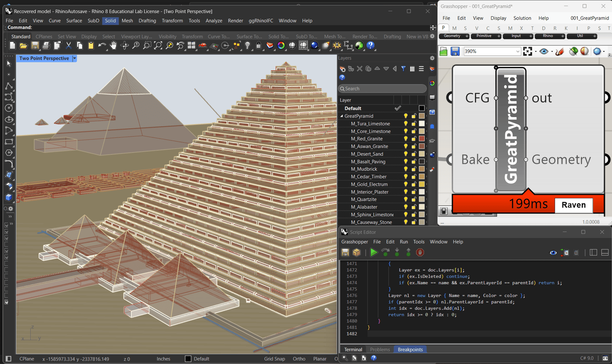Viewport: 612px width, 364px height.
Task: Open the Two Point Perspective viewport dropdown
Action: tap(75, 58)
